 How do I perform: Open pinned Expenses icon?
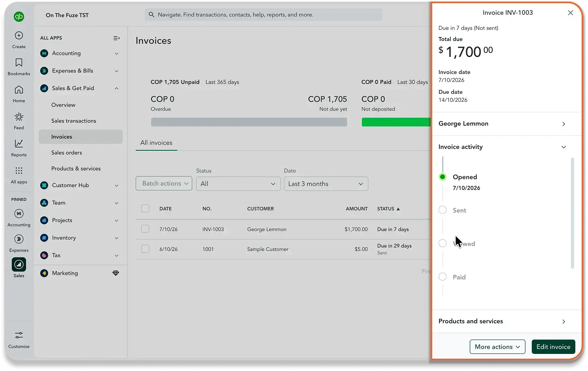19,239
